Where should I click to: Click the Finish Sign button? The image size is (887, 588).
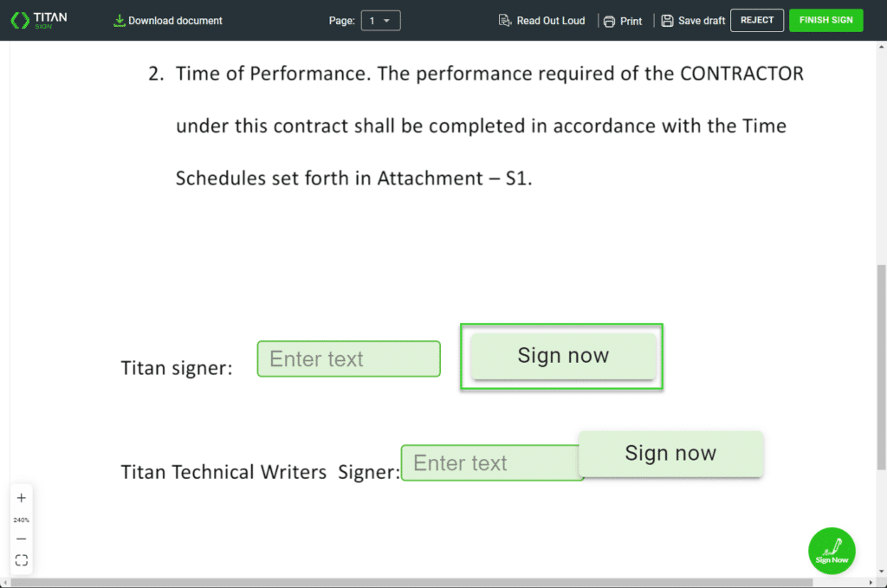click(x=825, y=20)
